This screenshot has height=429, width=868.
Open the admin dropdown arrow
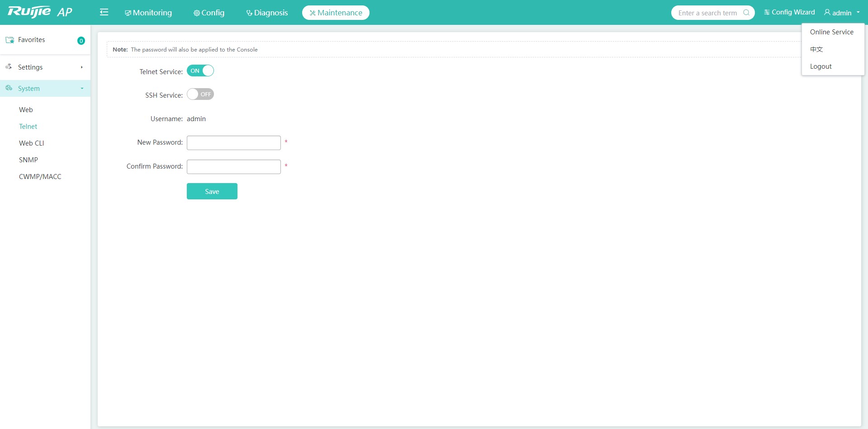858,13
